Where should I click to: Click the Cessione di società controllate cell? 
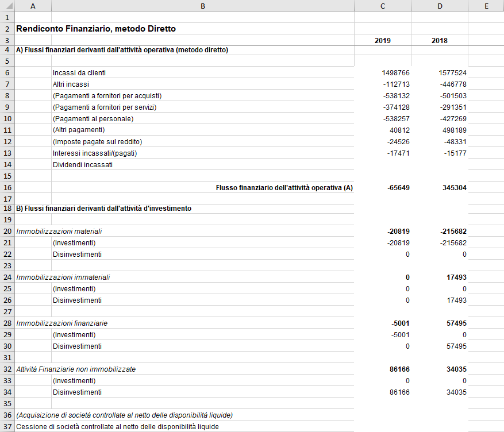[x=117, y=427]
